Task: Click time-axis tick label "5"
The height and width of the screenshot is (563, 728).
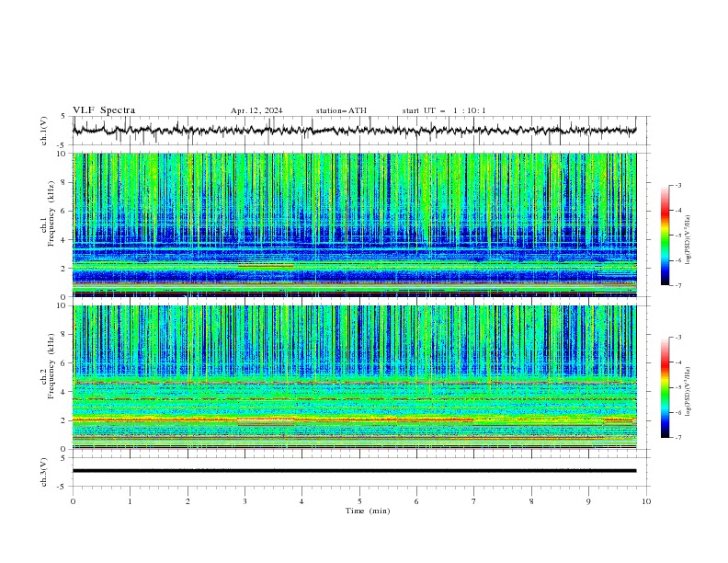Action: coord(359,501)
